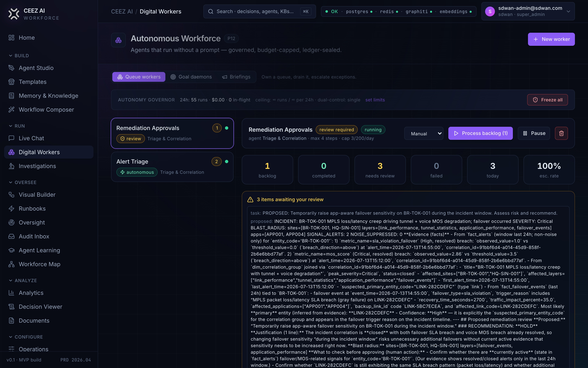Select the Alert Triage worker card

coord(172,167)
